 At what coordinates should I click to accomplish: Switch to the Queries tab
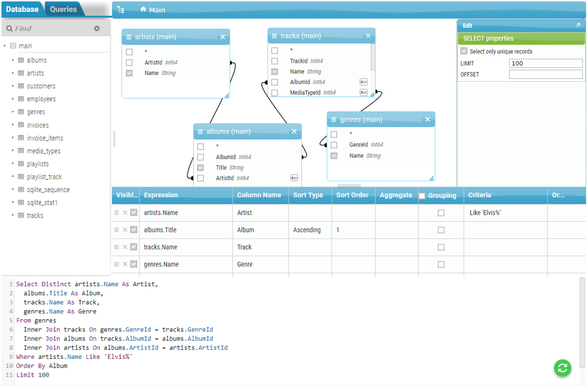(x=63, y=9)
